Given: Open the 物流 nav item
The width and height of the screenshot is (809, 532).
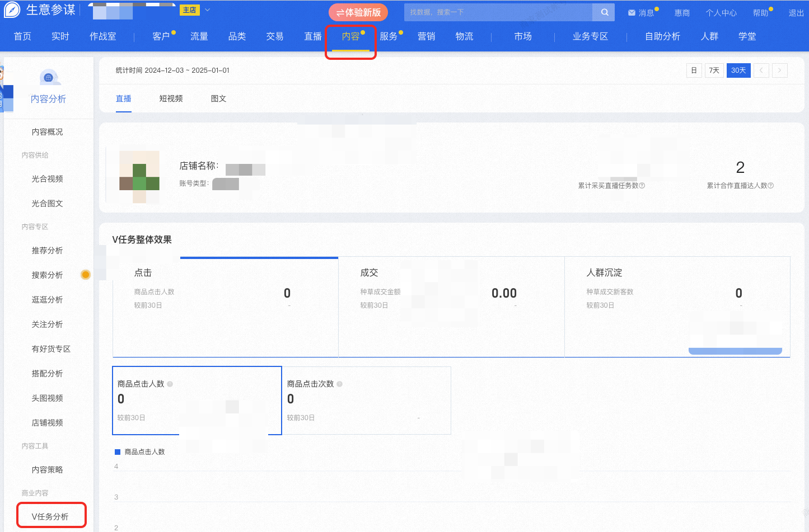Looking at the screenshot, I should [x=465, y=36].
